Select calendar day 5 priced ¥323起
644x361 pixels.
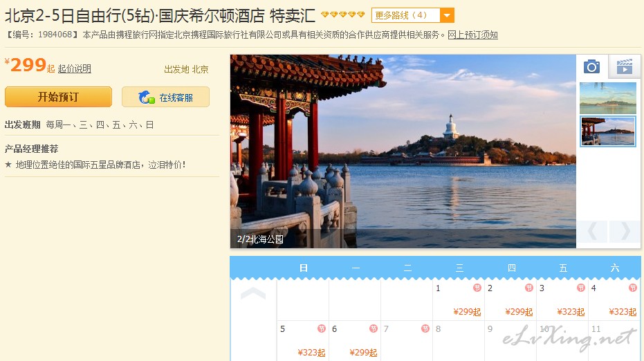303,341
